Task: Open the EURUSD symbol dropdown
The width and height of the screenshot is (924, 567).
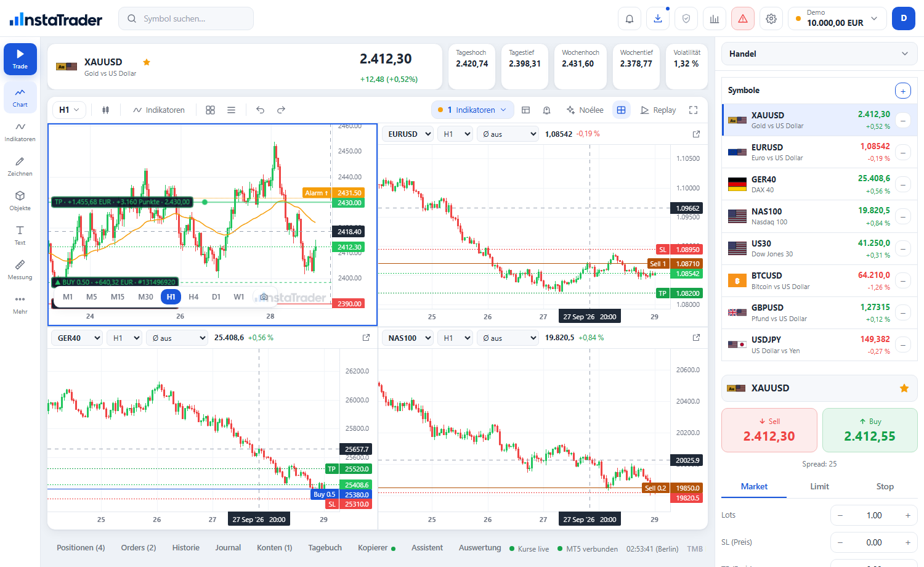Action: point(409,134)
